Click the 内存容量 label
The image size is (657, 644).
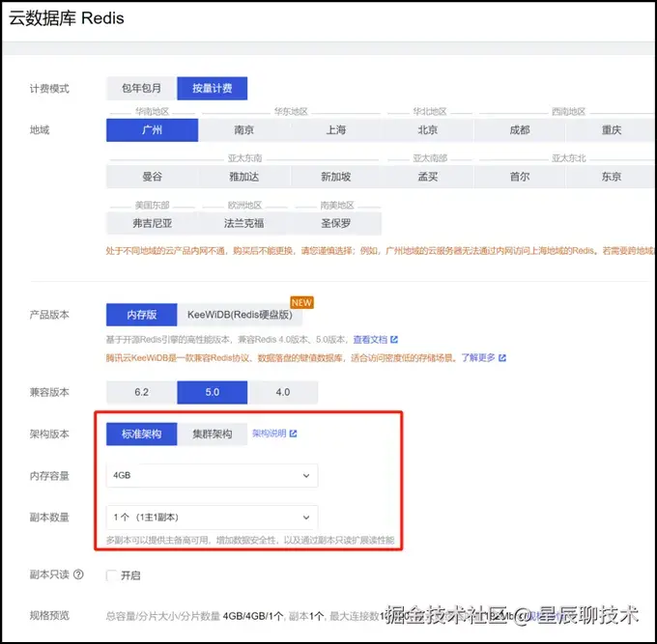(49, 476)
